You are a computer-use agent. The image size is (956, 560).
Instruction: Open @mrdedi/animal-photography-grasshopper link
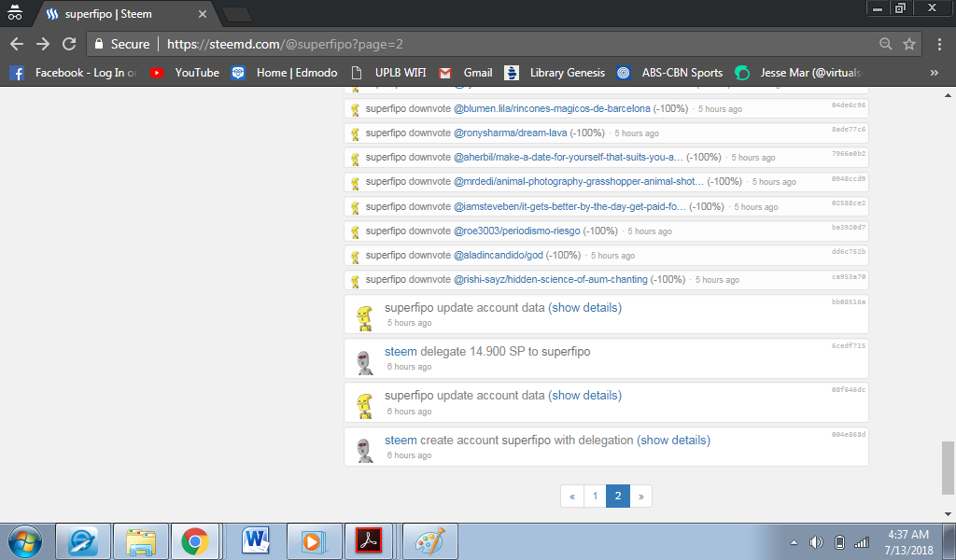pos(579,182)
